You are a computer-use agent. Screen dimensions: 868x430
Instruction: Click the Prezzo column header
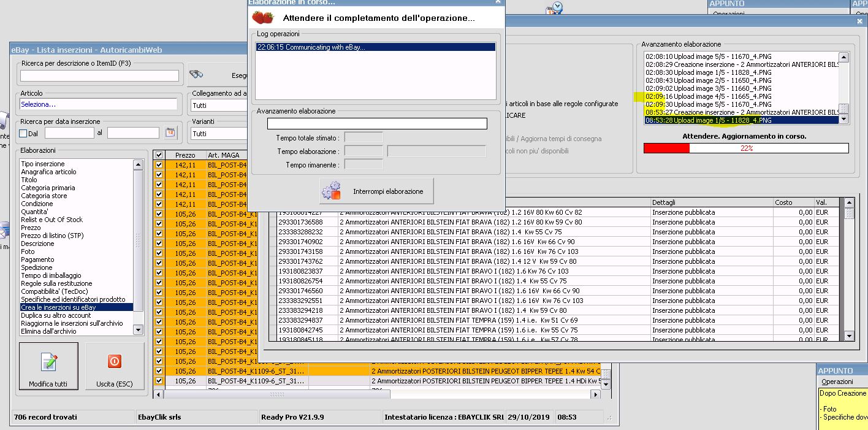(185, 155)
